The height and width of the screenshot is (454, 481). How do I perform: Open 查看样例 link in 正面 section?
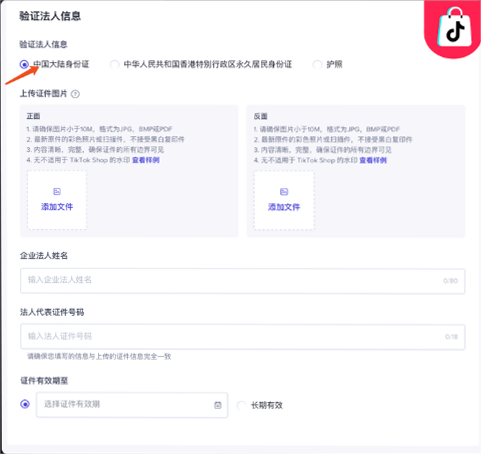coord(146,160)
